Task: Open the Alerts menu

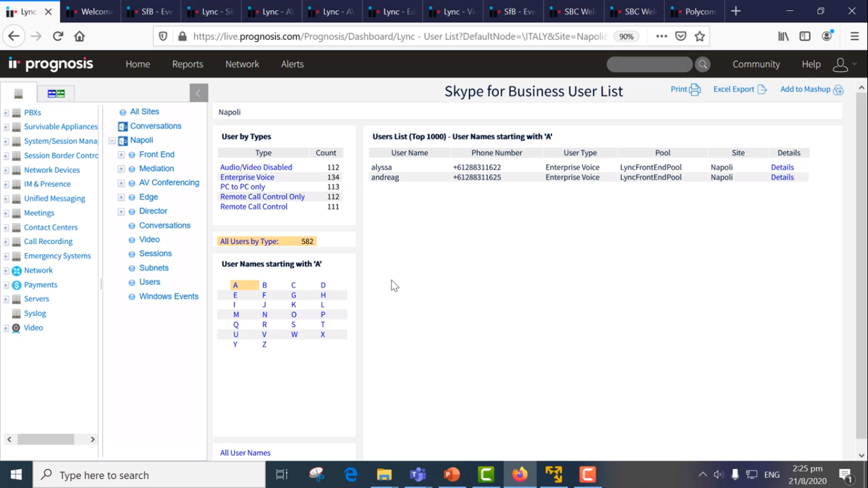Action: coord(292,64)
